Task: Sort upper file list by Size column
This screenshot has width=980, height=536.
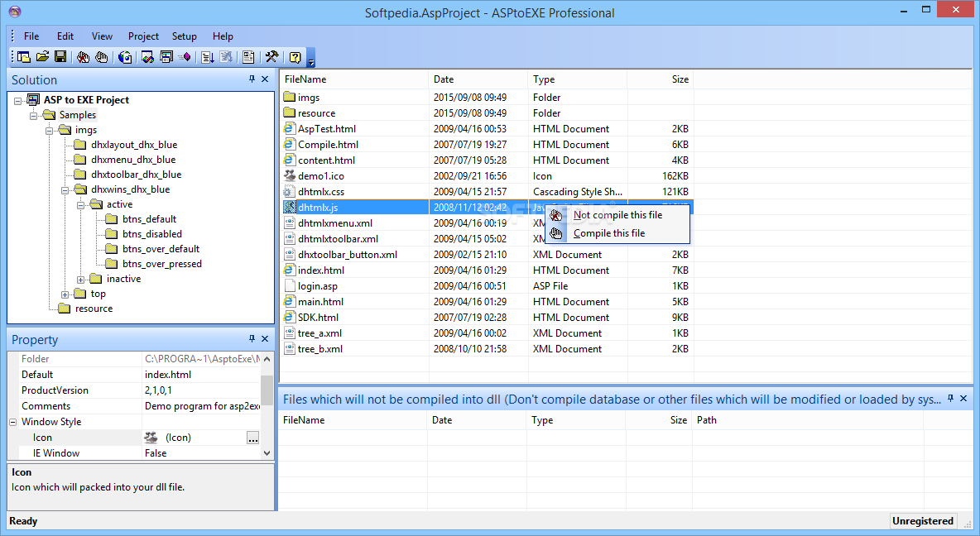Action: (x=660, y=79)
